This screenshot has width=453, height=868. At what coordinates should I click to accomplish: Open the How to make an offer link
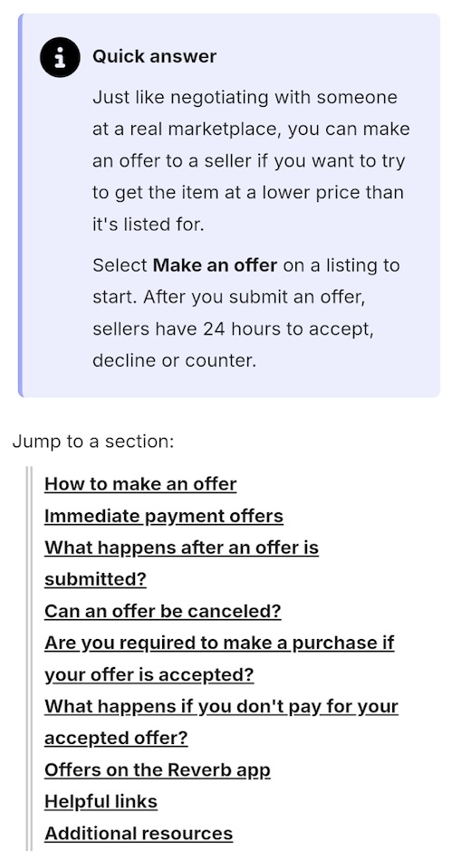[x=140, y=484]
